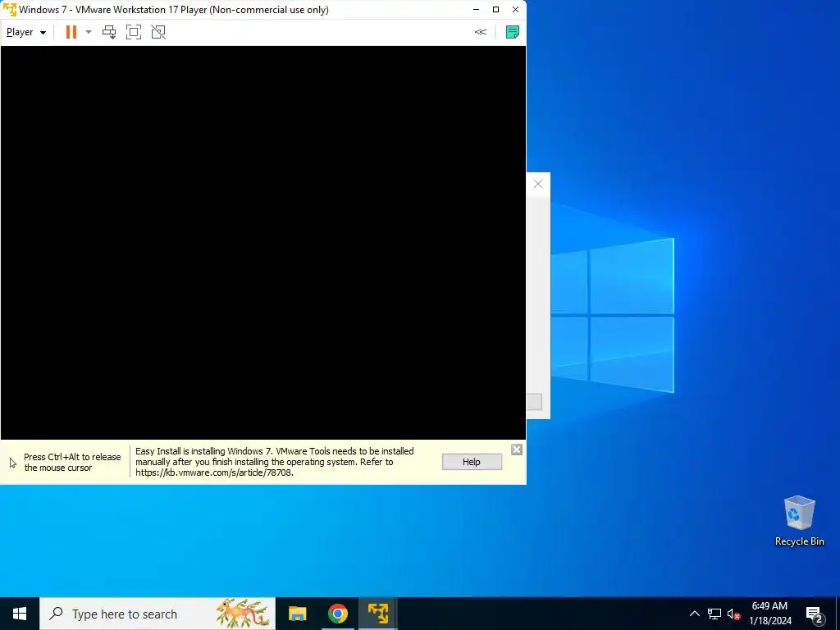
Task: Click the VMware title bar icon
Action: coord(10,10)
